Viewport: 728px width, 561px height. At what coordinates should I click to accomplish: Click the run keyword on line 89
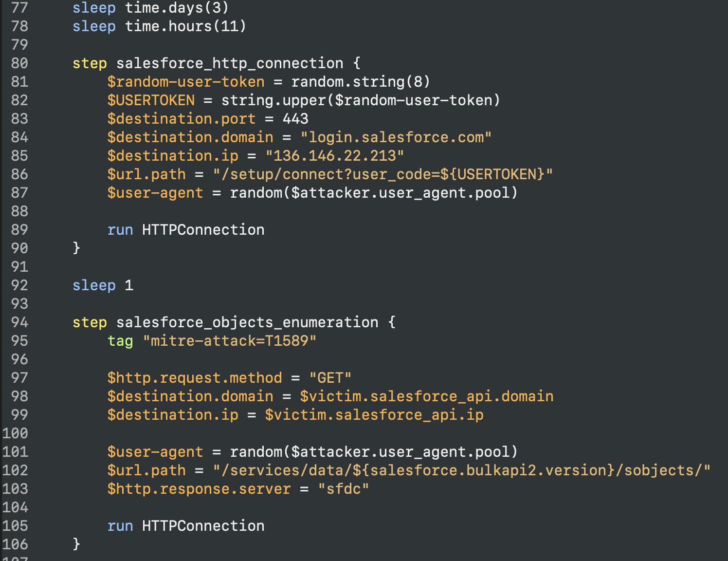tap(120, 230)
